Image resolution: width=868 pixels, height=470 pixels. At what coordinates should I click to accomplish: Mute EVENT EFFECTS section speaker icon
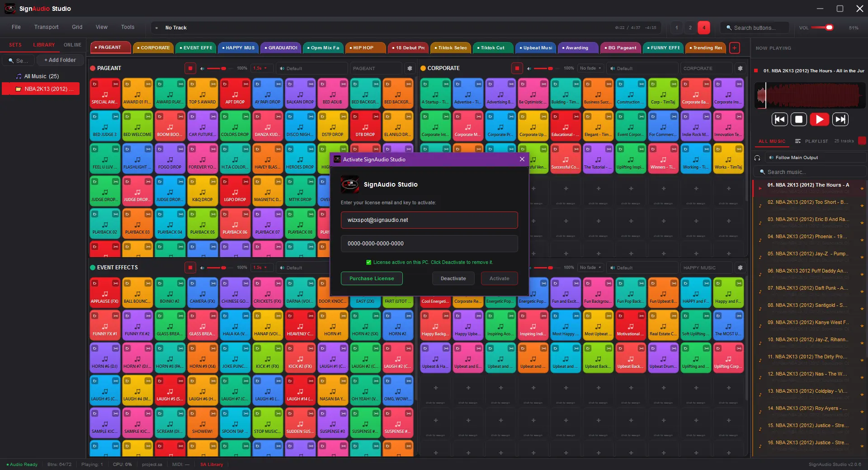(x=202, y=268)
